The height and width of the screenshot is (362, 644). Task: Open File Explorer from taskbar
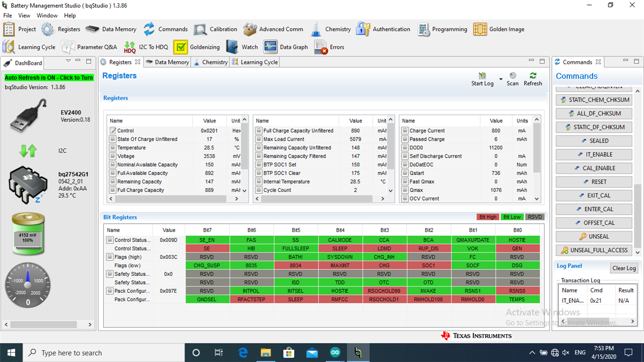click(x=265, y=353)
